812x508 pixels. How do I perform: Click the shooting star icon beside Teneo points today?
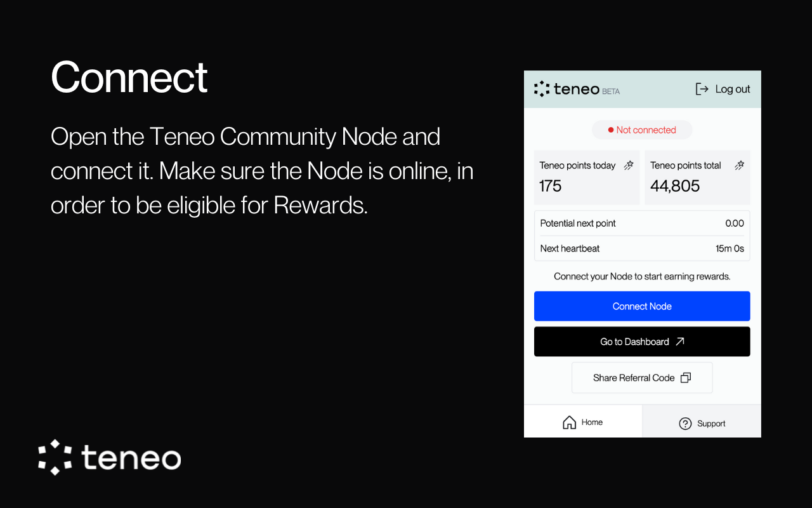[x=629, y=164]
